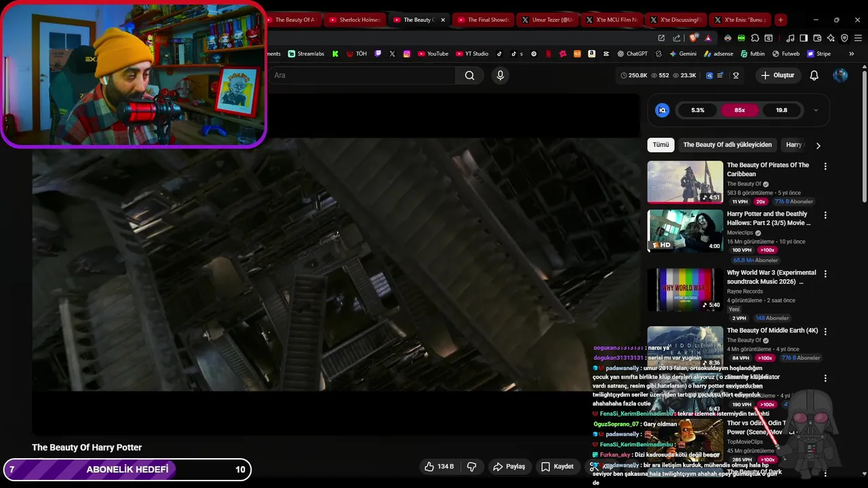
Task: Open options for Pirates Of The Caribbean video
Action: click(x=825, y=166)
